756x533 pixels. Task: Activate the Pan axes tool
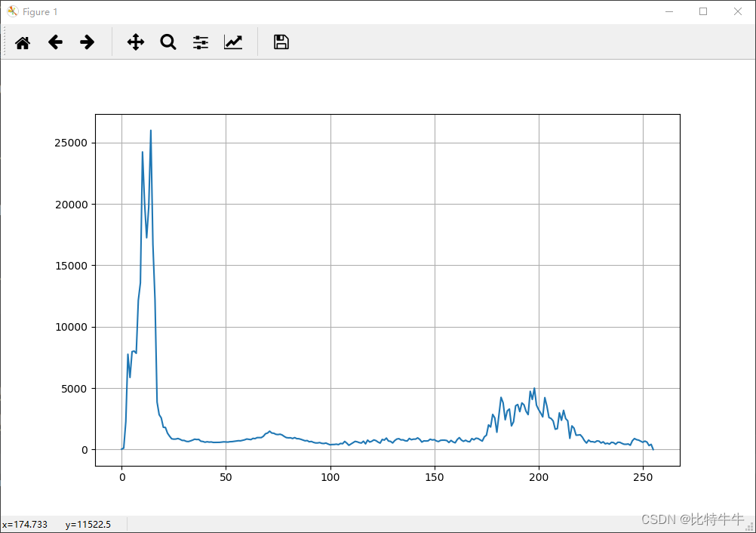[x=136, y=42]
